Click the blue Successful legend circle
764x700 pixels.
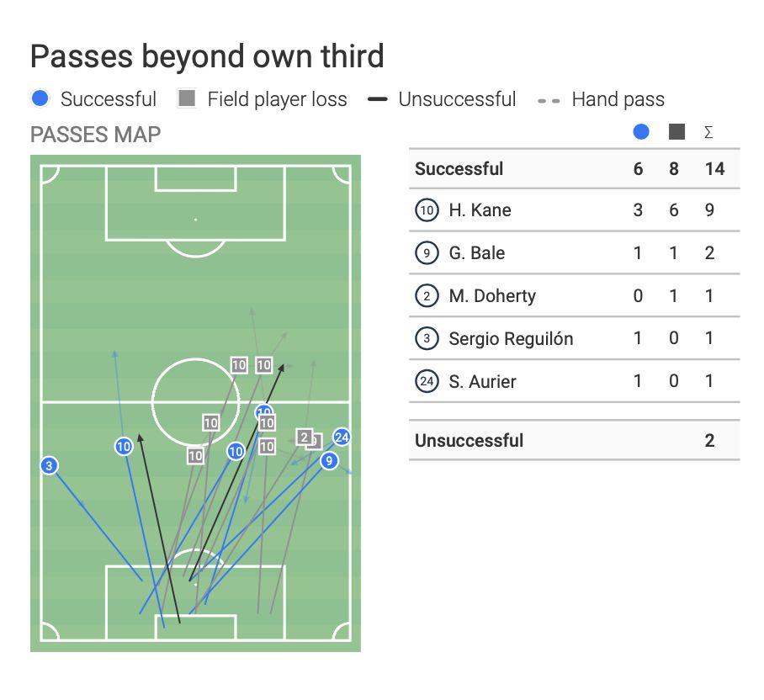pos(40,99)
